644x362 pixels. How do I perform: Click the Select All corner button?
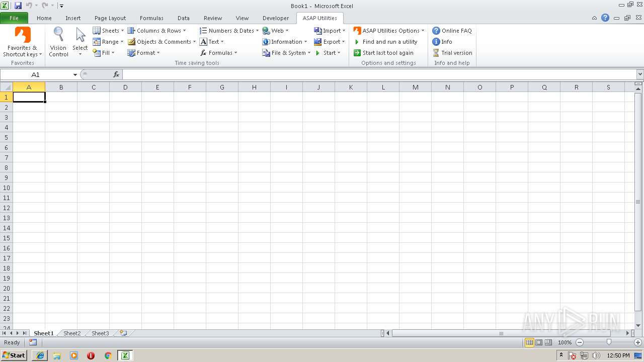click(x=7, y=87)
